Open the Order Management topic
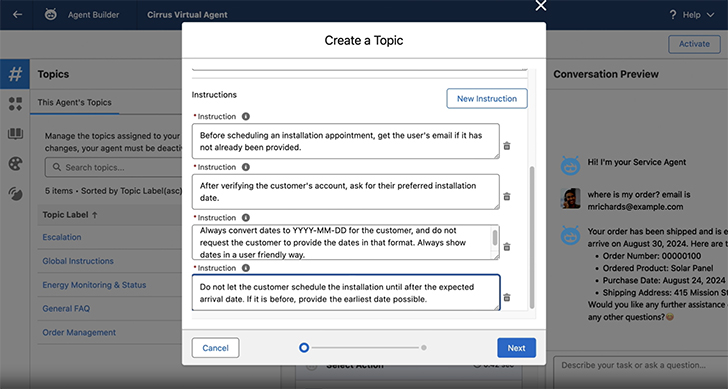This screenshot has width=728, height=389. pos(79,332)
